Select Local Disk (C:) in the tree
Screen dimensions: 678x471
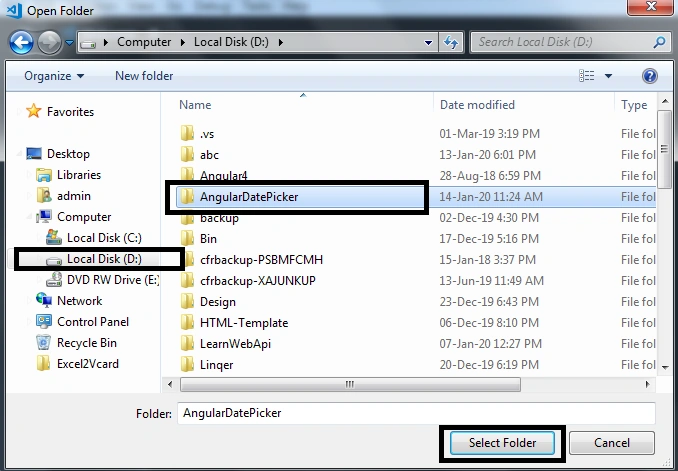[104, 238]
